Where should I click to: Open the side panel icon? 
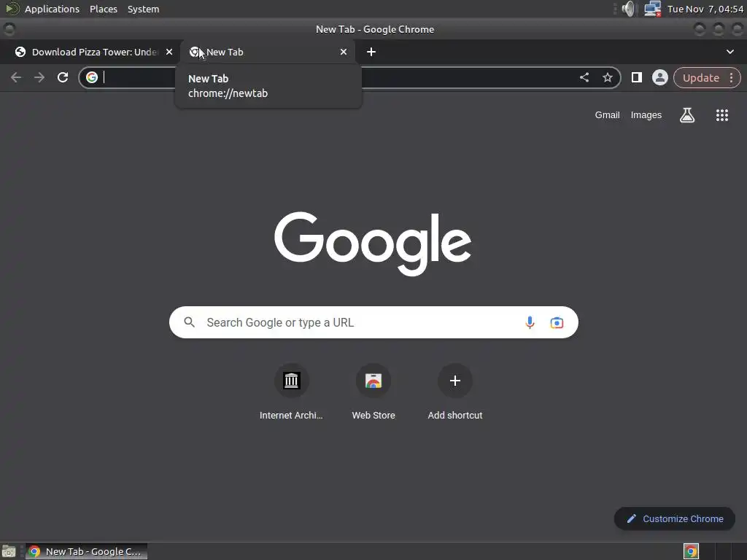[636, 77]
